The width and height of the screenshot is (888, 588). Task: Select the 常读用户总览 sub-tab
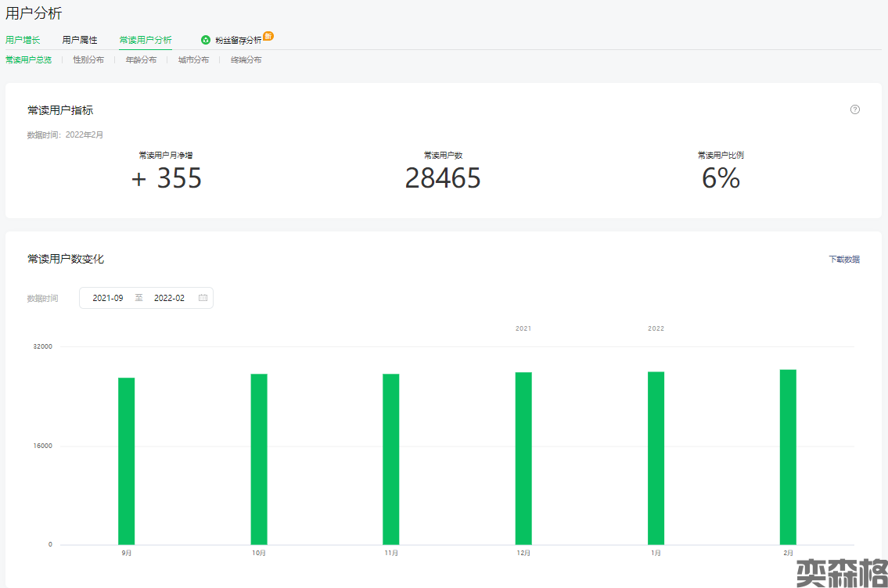click(28, 60)
